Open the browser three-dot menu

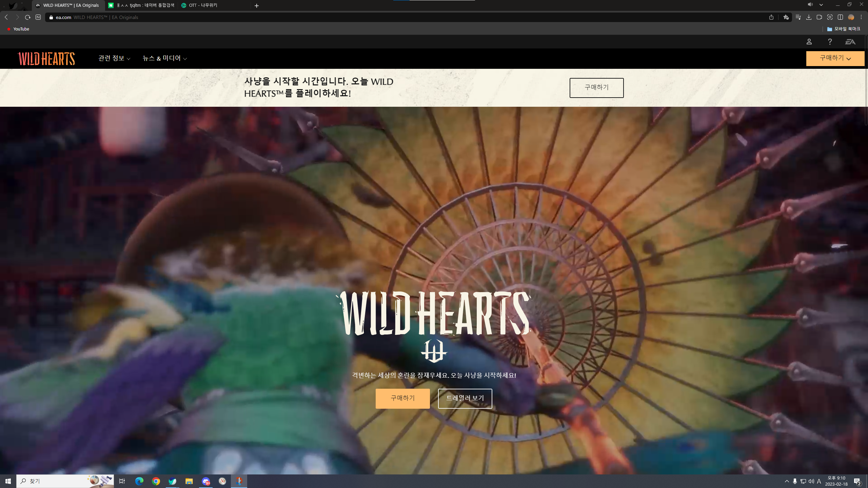pos(861,17)
